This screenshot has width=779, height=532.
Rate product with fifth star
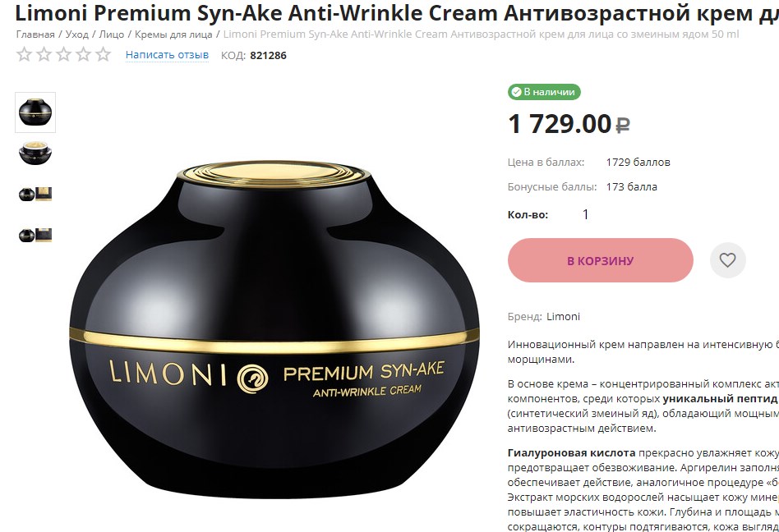coord(104,54)
